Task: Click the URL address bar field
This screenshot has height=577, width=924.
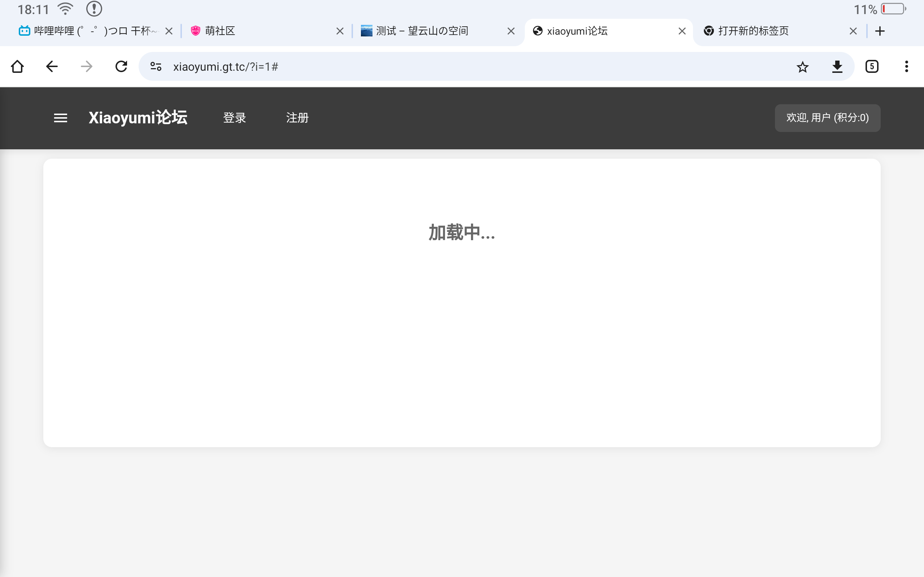Action: [458, 67]
